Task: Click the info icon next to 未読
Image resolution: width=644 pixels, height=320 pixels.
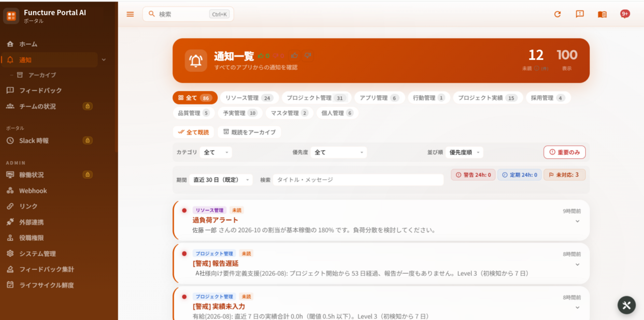Action: point(537,68)
